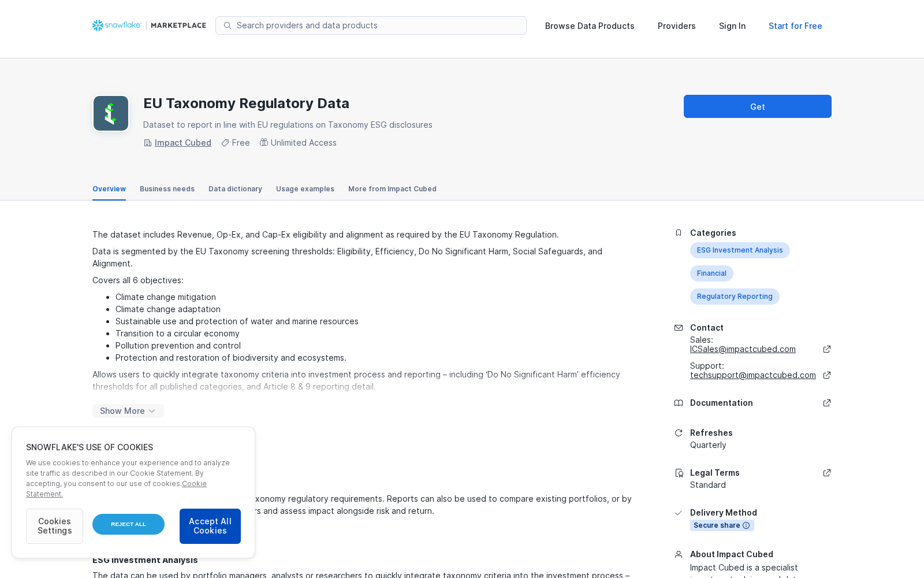Screen dimensions: 924x578
Task: Click techsupport@impactcubed.com email link
Action: (x=753, y=375)
